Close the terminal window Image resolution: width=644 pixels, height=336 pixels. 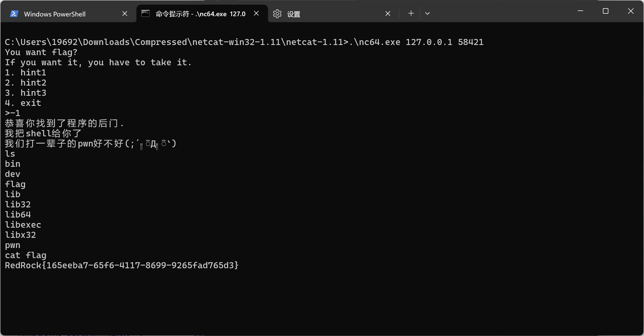point(631,11)
